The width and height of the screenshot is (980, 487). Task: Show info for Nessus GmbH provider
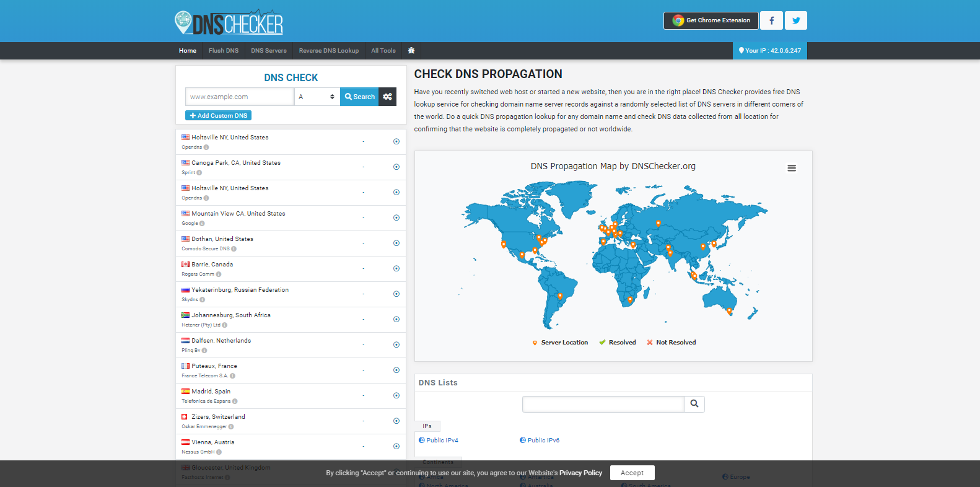click(x=219, y=452)
